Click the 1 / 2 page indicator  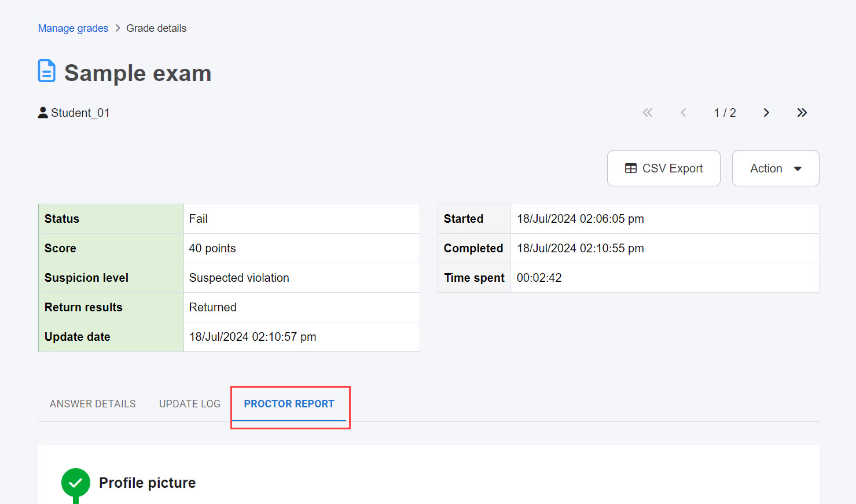725,113
